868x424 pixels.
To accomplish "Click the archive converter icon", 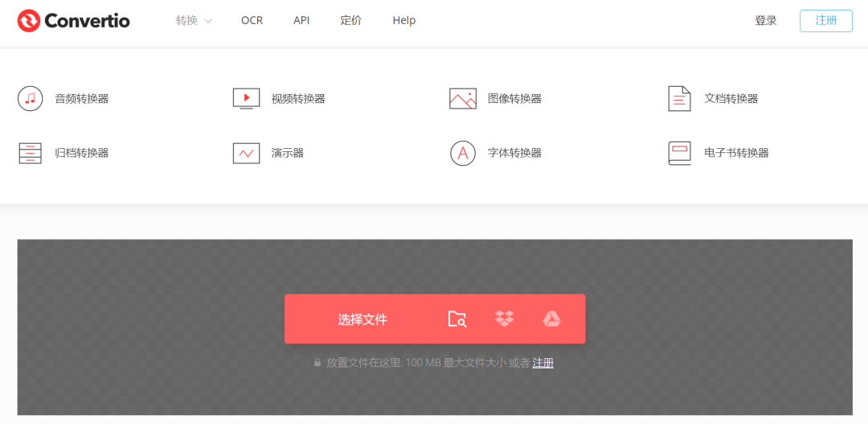I will point(30,153).
